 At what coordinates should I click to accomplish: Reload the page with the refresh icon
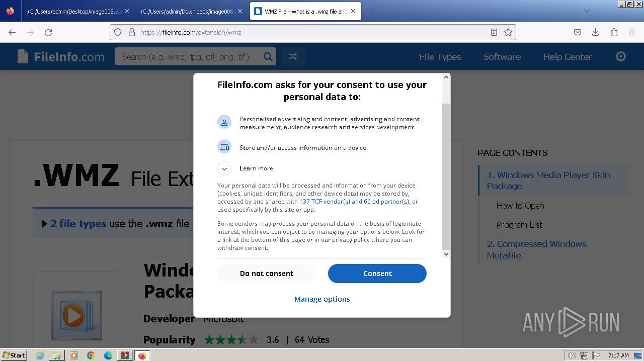tap(48, 32)
